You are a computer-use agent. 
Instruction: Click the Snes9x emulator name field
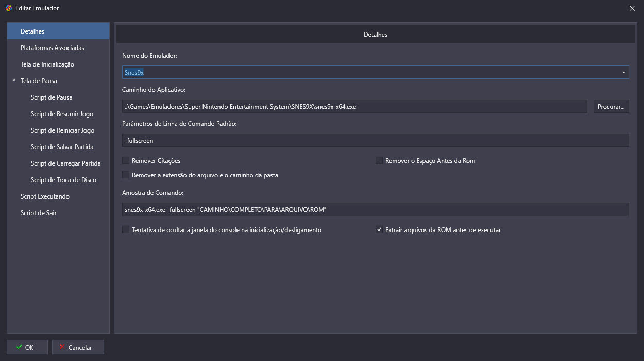375,73
